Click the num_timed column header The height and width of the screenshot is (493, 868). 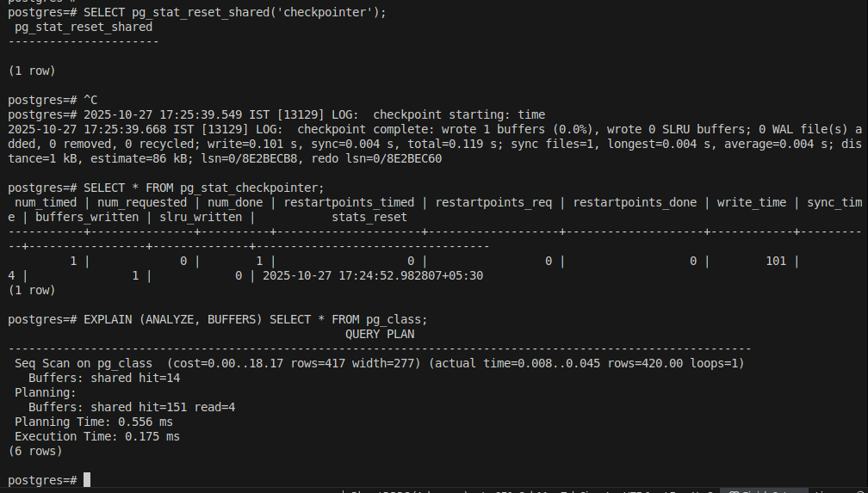46,202
